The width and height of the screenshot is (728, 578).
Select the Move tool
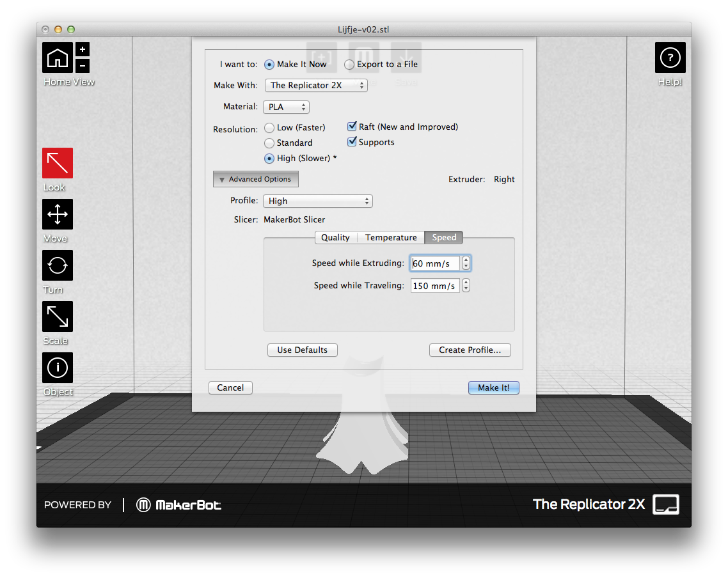57,214
